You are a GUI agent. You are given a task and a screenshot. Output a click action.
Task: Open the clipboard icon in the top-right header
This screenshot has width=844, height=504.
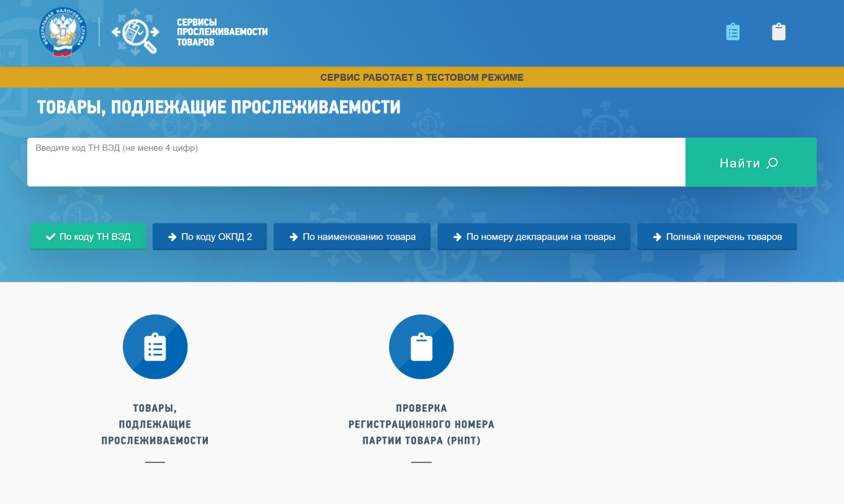point(779,31)
